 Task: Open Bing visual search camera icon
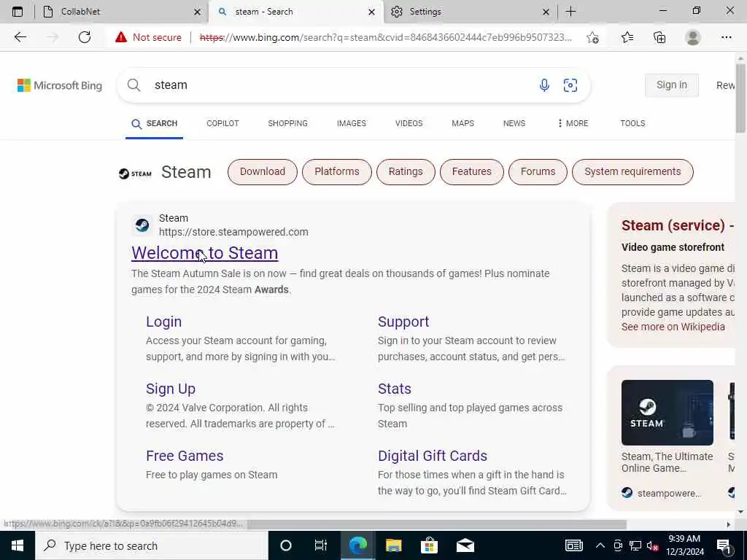570,85
